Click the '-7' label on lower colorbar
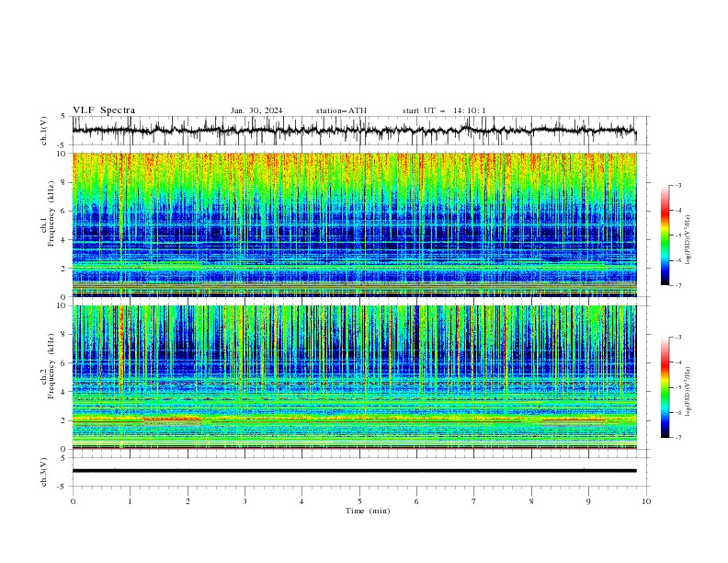The height and width of the screenshot is (563, 728). [x=677, y=437]
